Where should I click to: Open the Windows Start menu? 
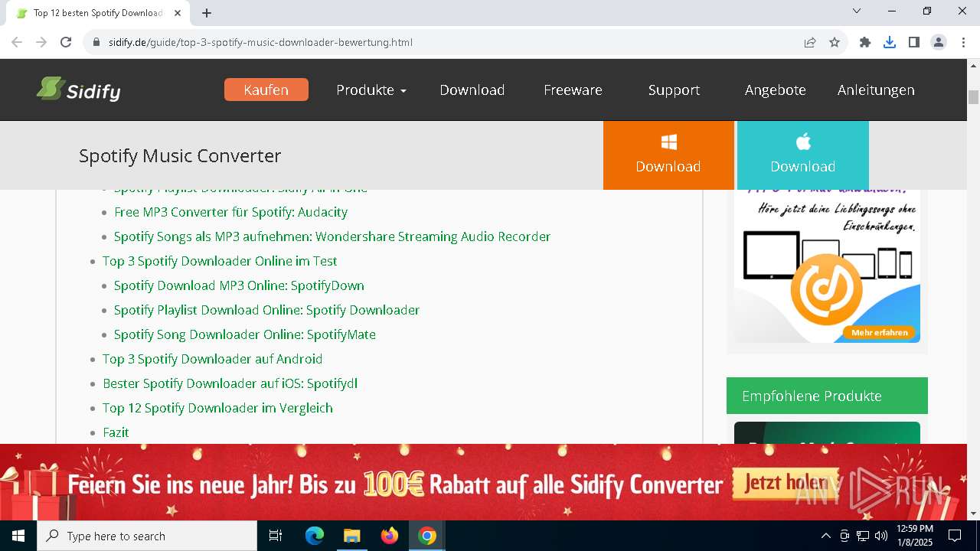18,536
